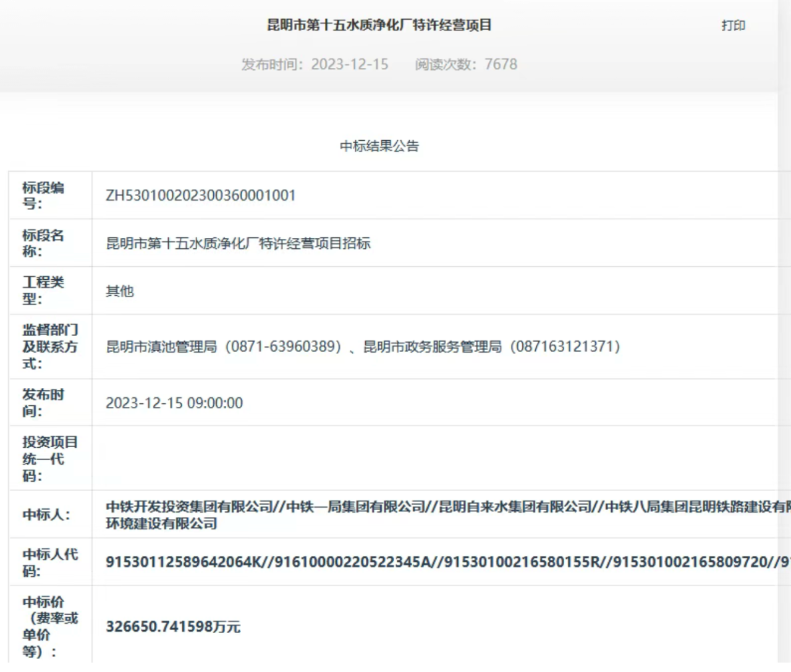Screen dimensions: 791x672
Task: Click the 工程类型 label cell
Action: coord(49,290)
